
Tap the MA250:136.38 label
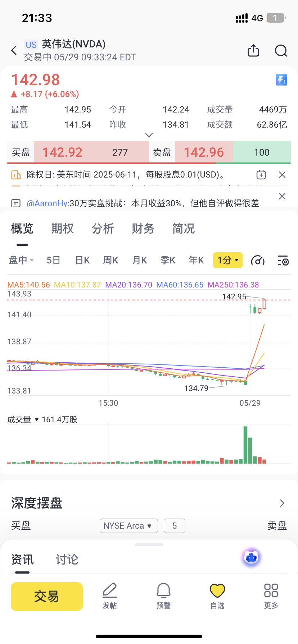tap(233, 285)
